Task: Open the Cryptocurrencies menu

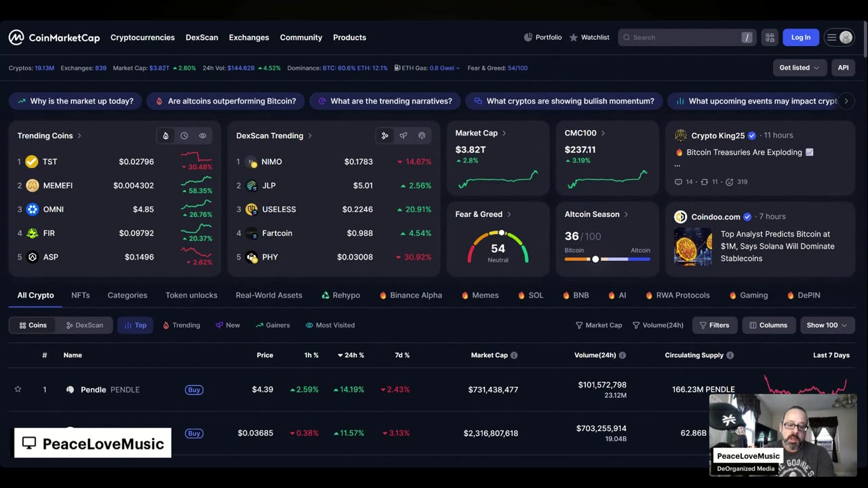Action: coord(142,37)
